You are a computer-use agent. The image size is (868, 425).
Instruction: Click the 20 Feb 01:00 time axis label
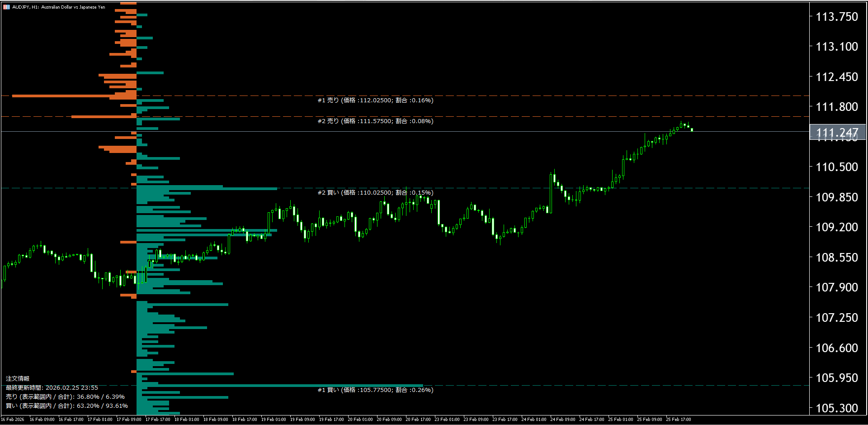point(360,420)
